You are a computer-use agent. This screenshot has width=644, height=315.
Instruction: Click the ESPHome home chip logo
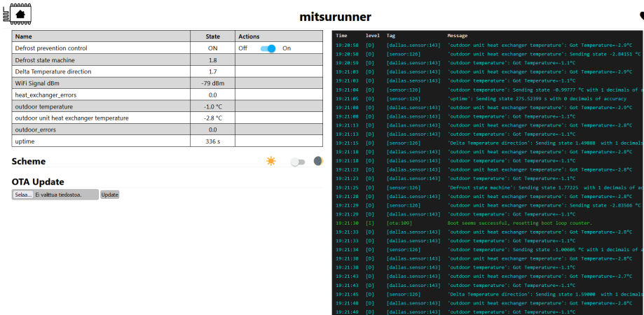[18, 14]
